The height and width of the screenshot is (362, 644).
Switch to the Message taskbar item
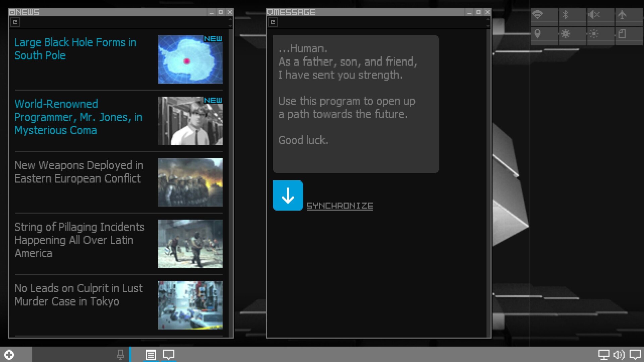coord(169,355)
